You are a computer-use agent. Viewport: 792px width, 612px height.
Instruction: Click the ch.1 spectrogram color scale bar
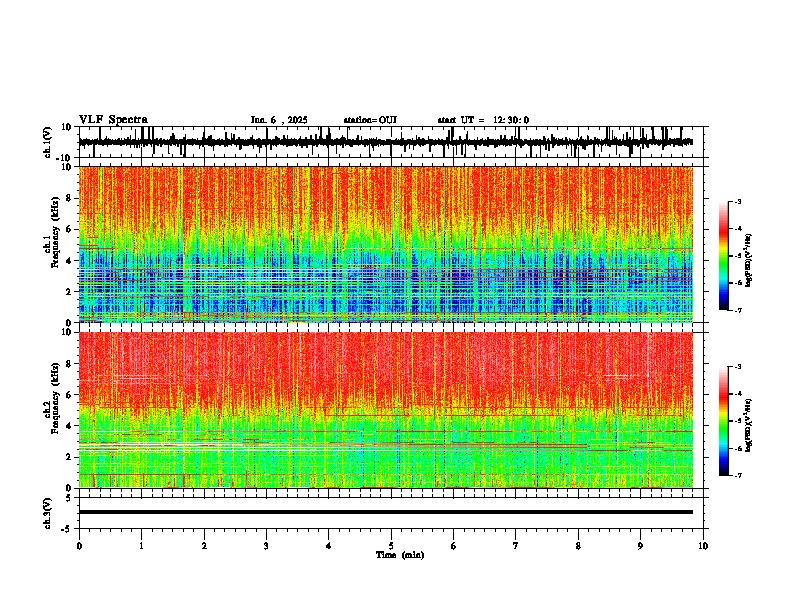(724, 256)
